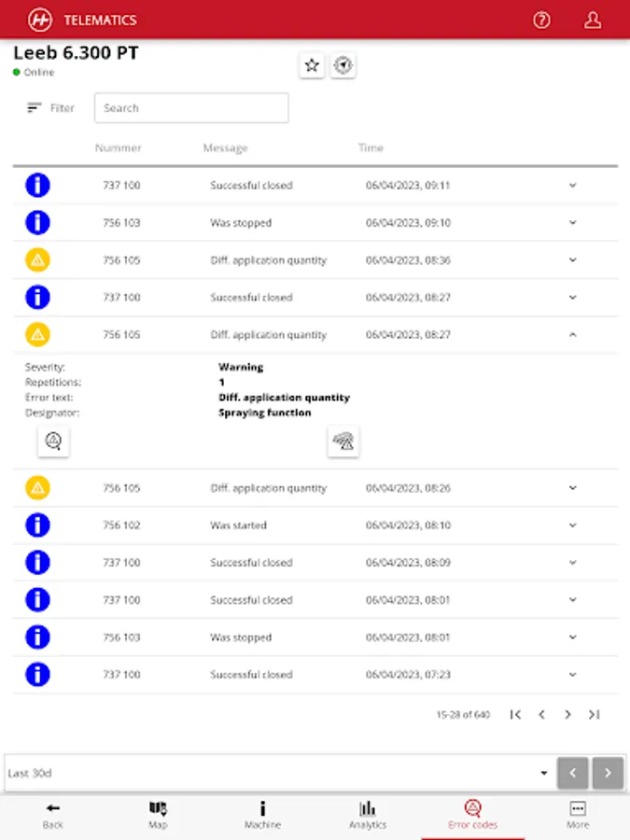Click the navigation compass icon near the star
The width and height of the screenshot is (630, 840).
coord(343,65)
